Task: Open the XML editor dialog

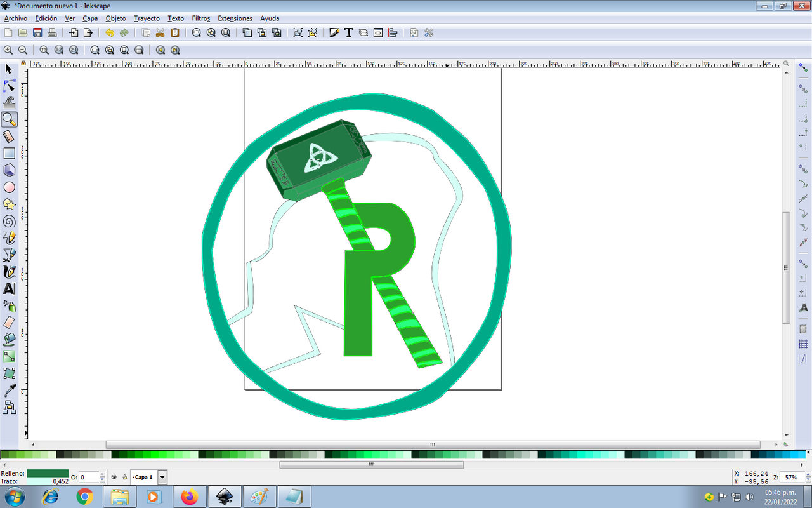Action: 378,33
